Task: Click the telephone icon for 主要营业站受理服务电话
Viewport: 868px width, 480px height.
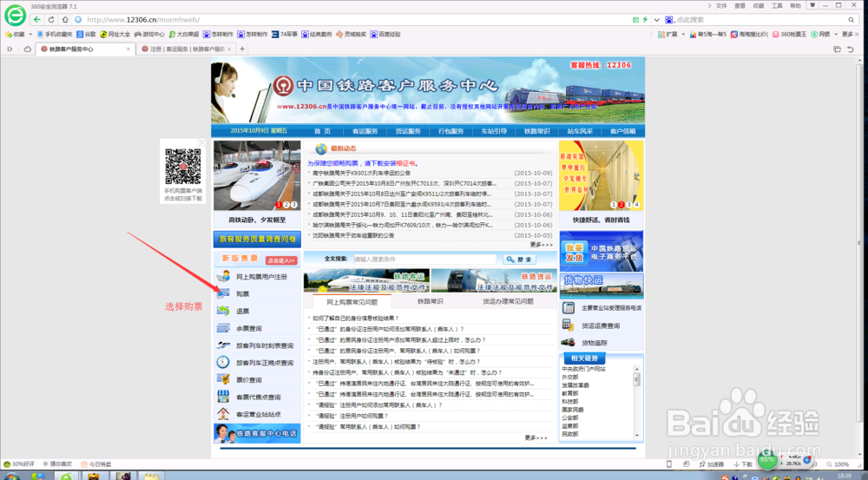Action: tap(568, 308)
